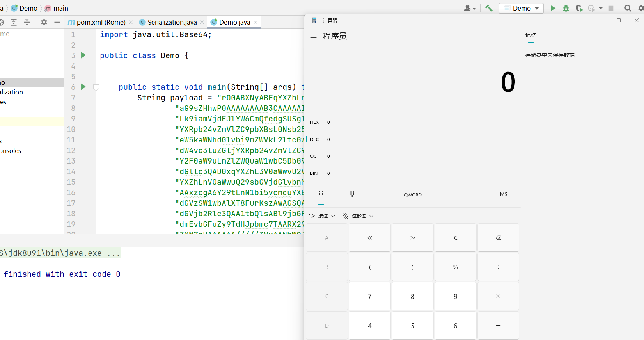This screenshot has width=644, height=340.
Task: Open Search Everywhere via the magnifier icon
Action: coord(628,8)
